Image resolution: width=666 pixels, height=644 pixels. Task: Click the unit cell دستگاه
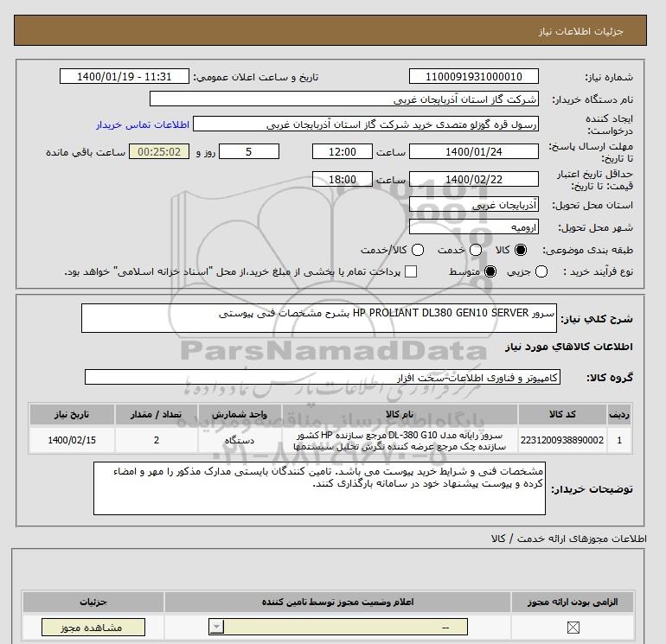point(240,440)
